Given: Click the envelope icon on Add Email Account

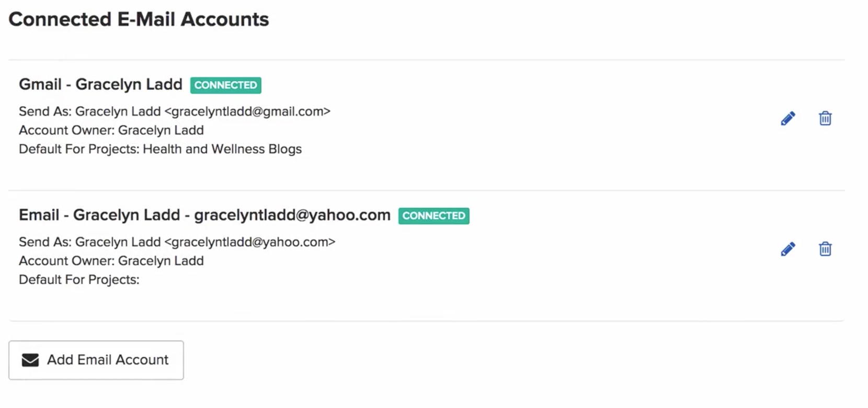Looking at the screenshot, I should tap(30, 360).
